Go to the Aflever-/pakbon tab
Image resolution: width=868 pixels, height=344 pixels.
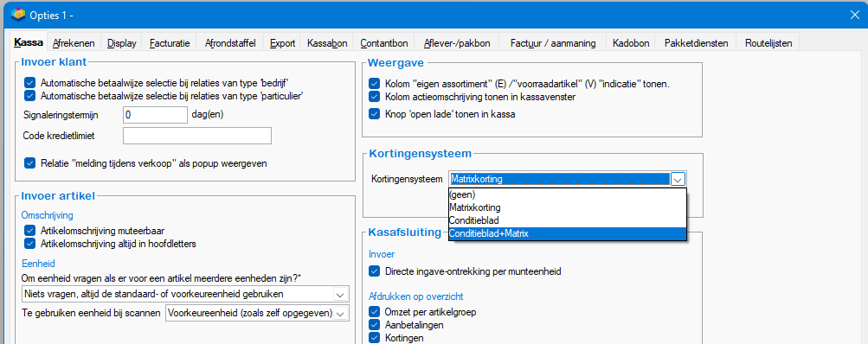(457, 42)
